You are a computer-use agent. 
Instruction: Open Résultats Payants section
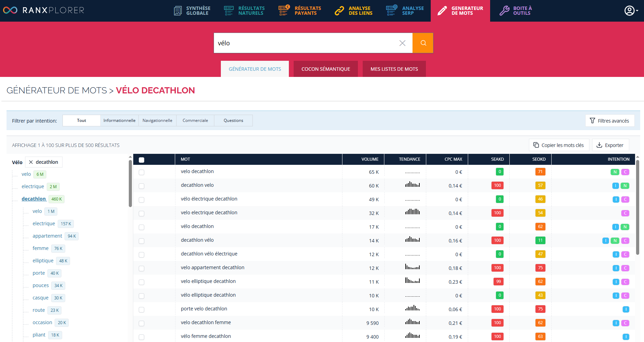coord(300,11)
